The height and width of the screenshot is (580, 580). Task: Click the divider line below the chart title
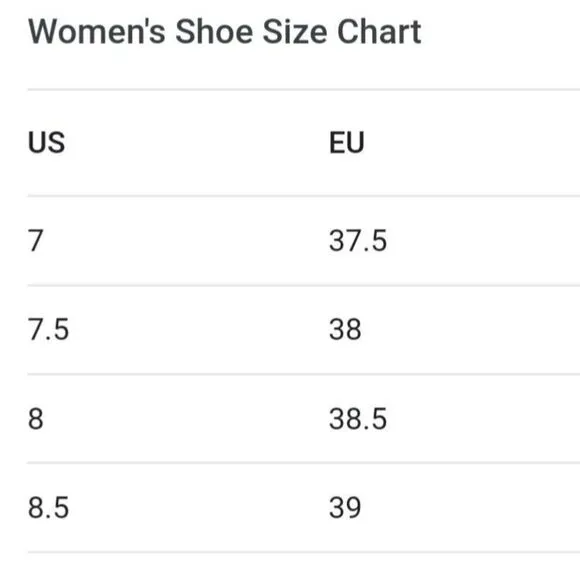pyautogui.click(x=304, y=90)
